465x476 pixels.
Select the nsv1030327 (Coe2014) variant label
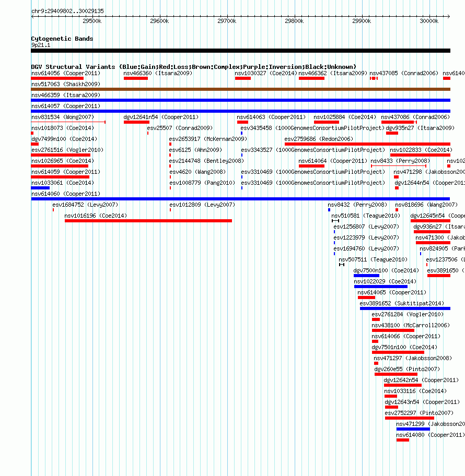(266, 73)
